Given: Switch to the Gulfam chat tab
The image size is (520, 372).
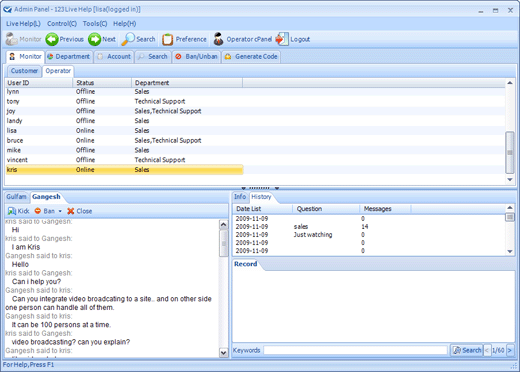Looking at the screenshot, I should tap(16, 197).
